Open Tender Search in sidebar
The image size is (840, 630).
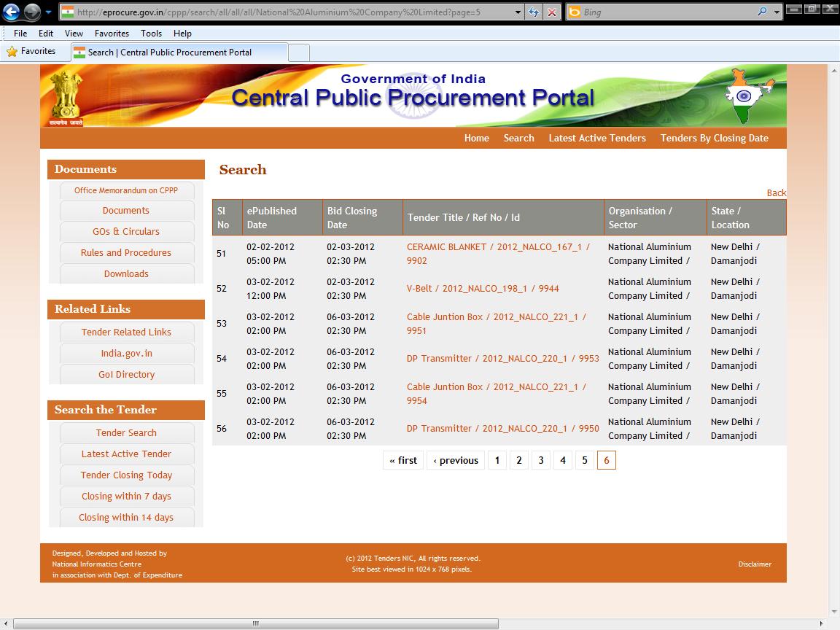pyautogui.click(x=126, y=432)
